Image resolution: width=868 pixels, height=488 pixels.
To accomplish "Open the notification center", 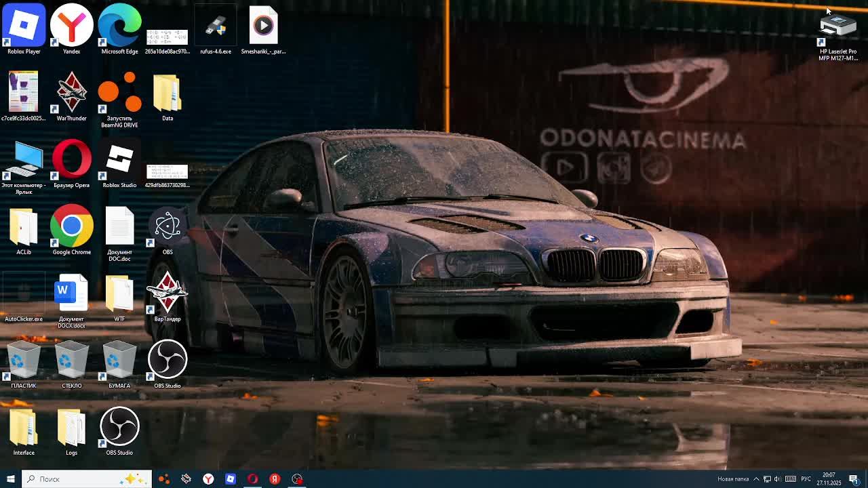I will pyautogui.click(x=854, y=479).
